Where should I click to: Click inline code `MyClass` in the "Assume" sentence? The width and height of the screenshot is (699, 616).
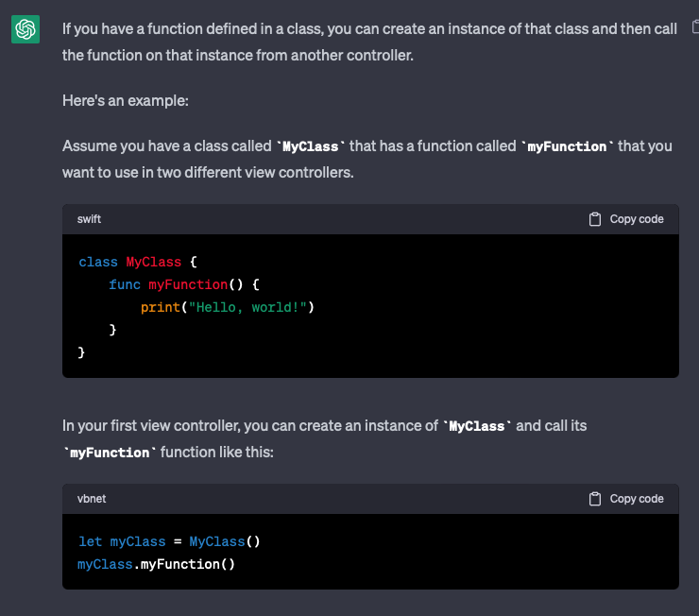tap(312, 146)
